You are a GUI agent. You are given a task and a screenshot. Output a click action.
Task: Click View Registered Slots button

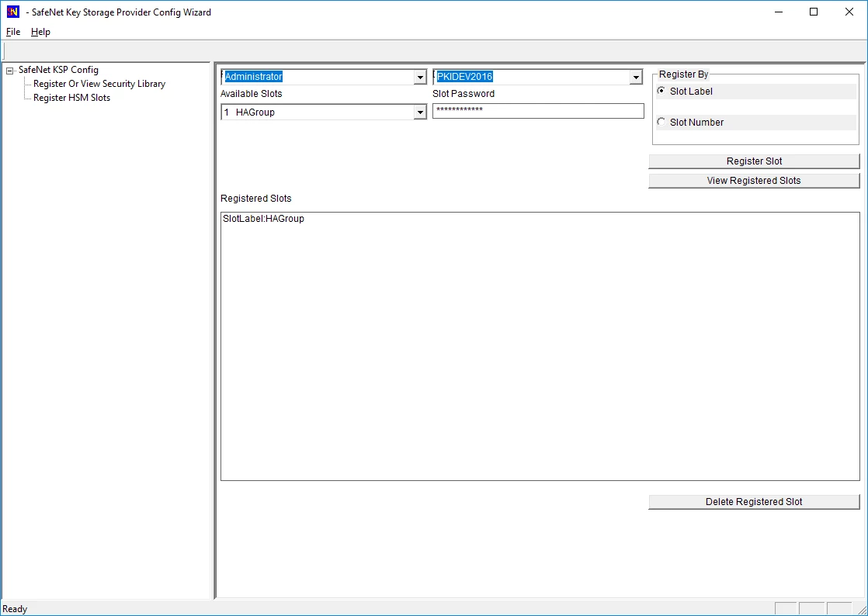[x=754, y=181]
